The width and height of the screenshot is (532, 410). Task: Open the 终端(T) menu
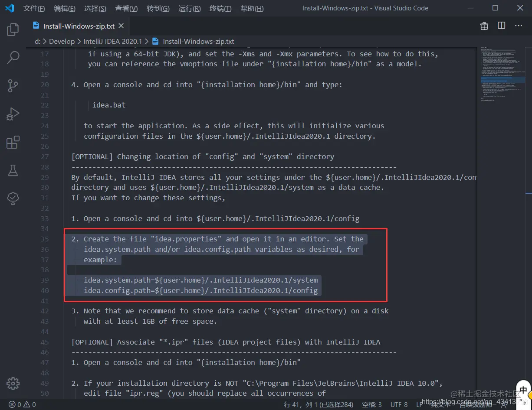220,9
